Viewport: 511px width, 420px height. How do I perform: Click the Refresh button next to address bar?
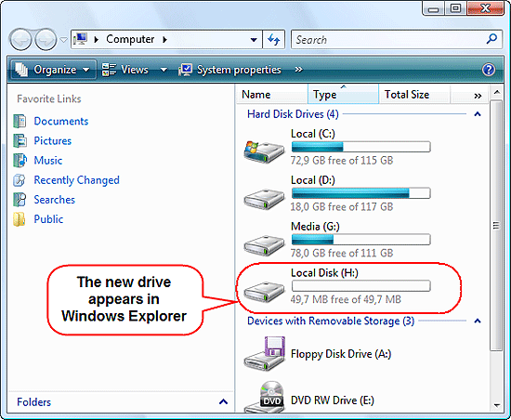274,40
